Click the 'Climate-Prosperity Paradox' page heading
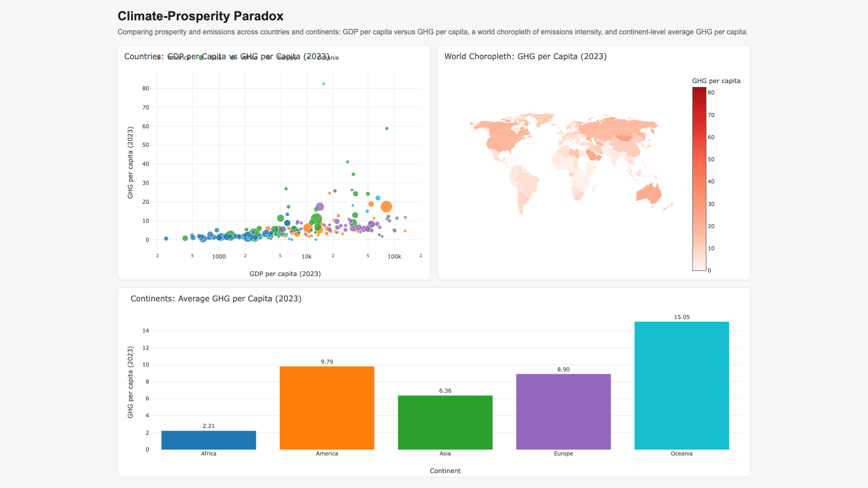 tap(200, 16)
